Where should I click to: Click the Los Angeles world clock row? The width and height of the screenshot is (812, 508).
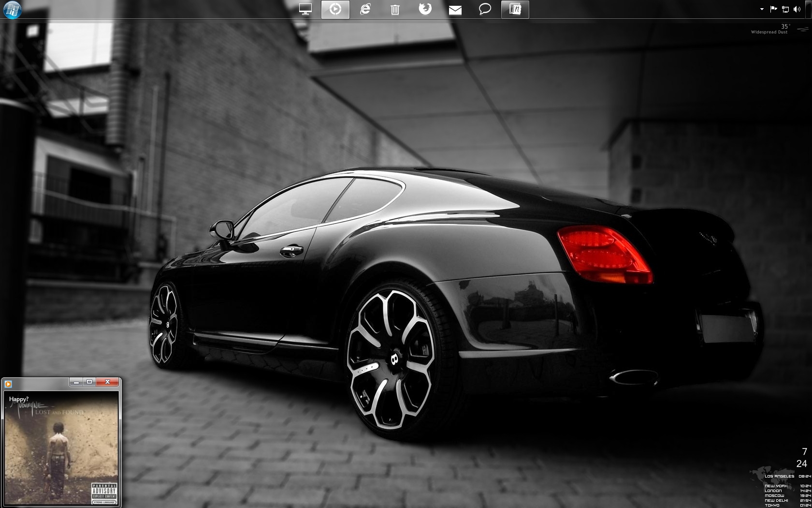[788, 476]
